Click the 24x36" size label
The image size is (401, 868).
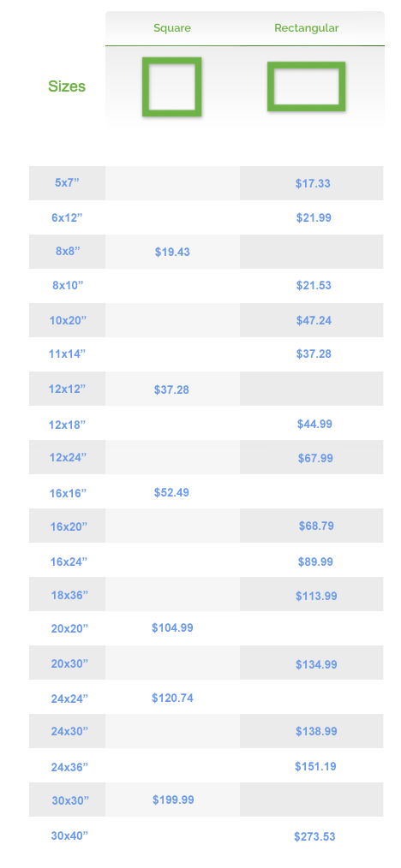[69, 767]
